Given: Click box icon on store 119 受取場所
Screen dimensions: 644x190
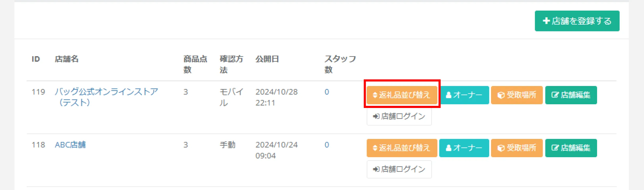Looking at the screenshot, I should [x=501, y=95].
